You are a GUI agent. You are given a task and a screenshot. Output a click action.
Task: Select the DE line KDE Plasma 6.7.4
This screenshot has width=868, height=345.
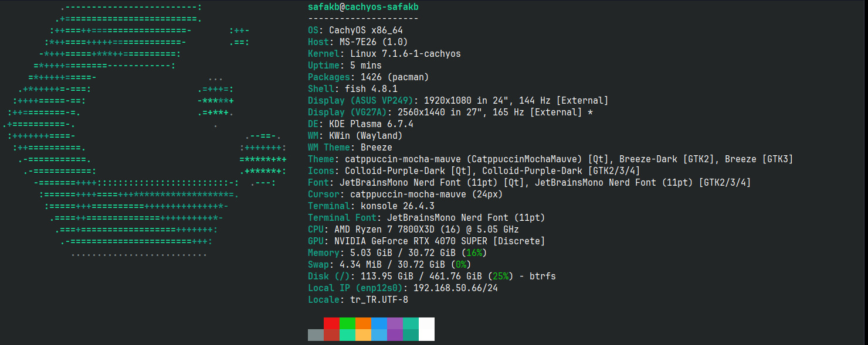point(361,124)
